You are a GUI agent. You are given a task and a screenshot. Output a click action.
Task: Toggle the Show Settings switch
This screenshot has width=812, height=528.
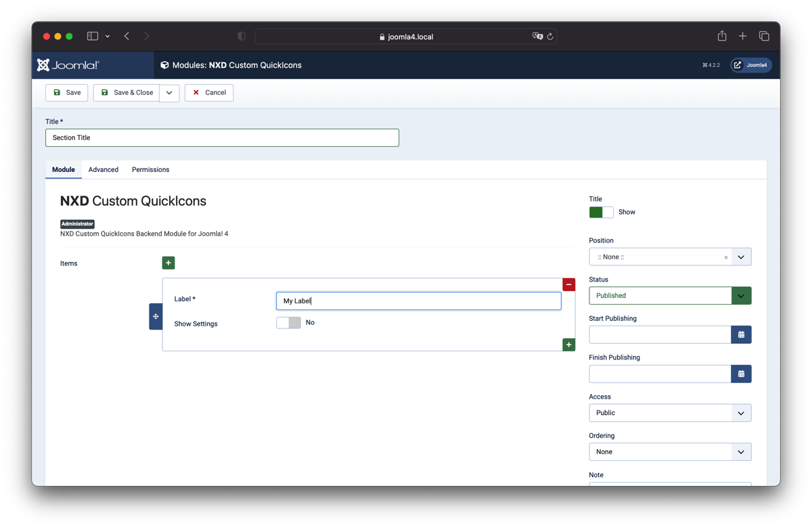point(288,323)
